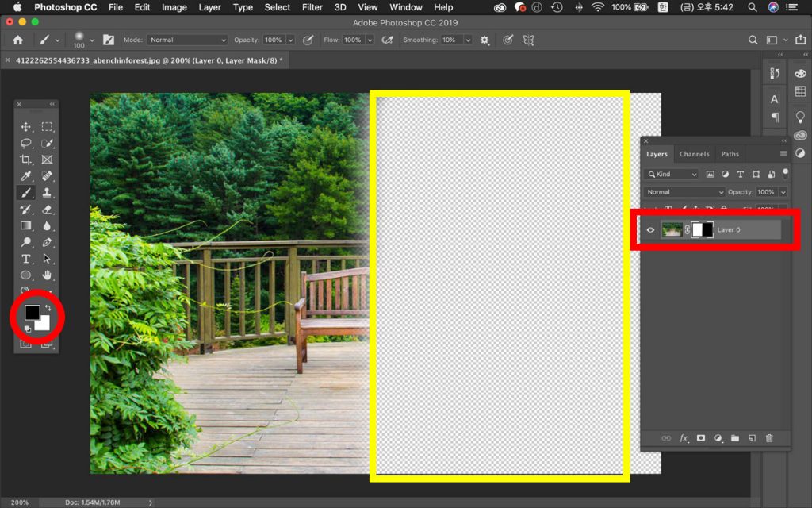This screenshot has width=812, height=508.
Task: Enable airbrush-style build-up
Action: click(x=387, y=40)
